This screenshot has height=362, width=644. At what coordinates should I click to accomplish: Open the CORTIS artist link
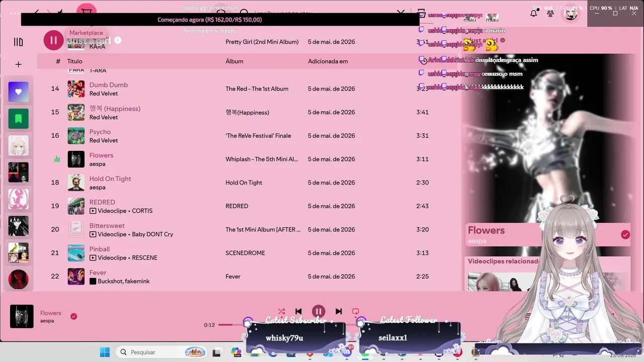(142, 211)
